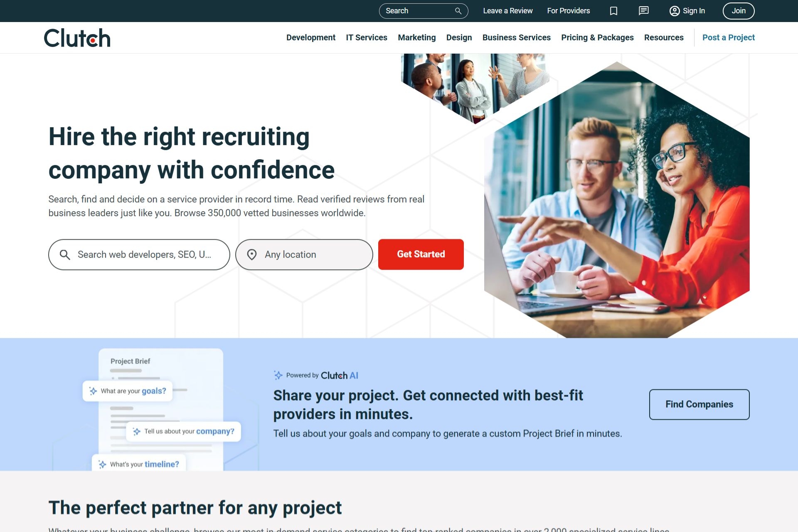Click the Find Companies button
Screen dimensions: 798x532
pos(699,404)
